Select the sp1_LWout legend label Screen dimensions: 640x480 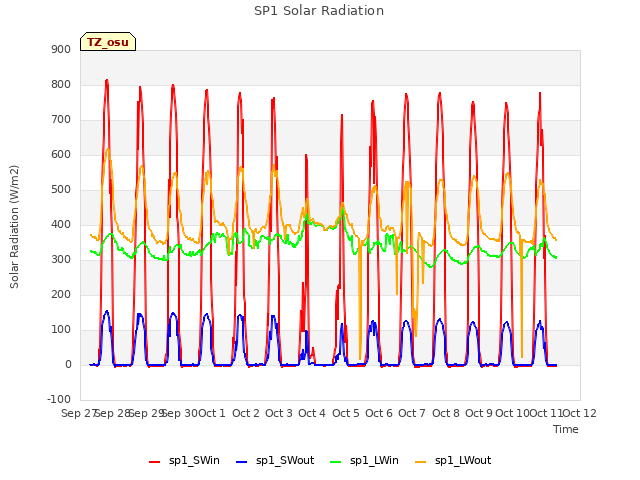463,461
